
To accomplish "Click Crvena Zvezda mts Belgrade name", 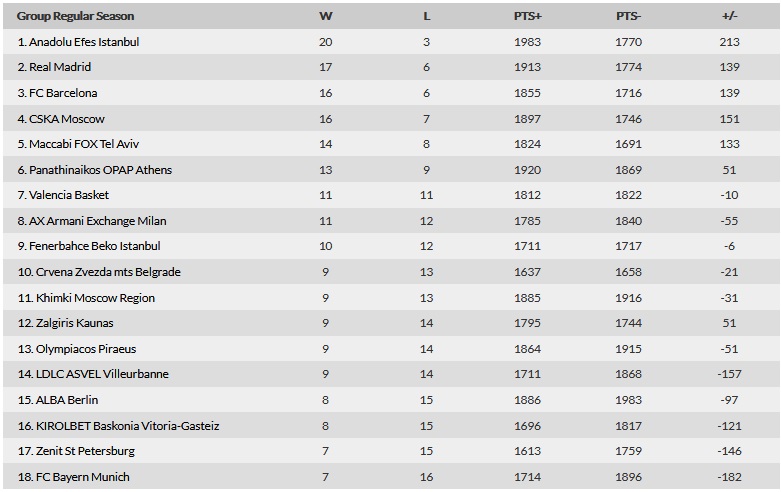I will click(x=108, y=272).
